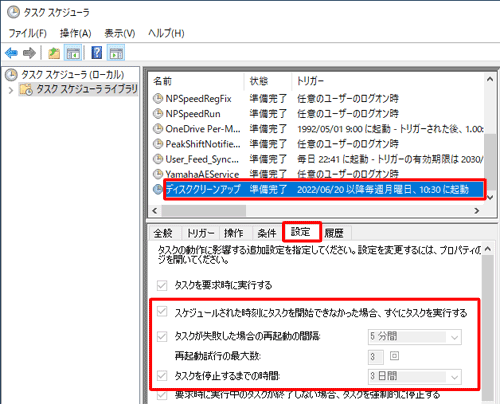Switch to the 操作 tab
Image resolution: width=500 pixels, height=404 pixels.
(x=233, y=233)
